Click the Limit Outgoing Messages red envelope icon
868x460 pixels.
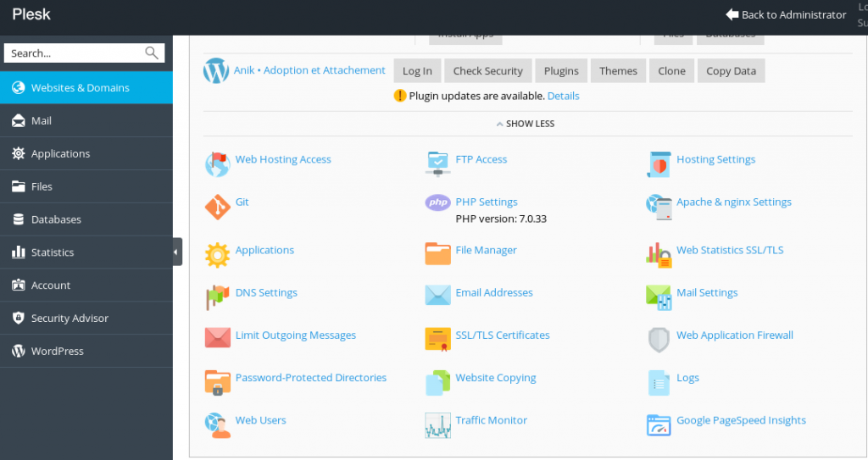pos(217,338)
